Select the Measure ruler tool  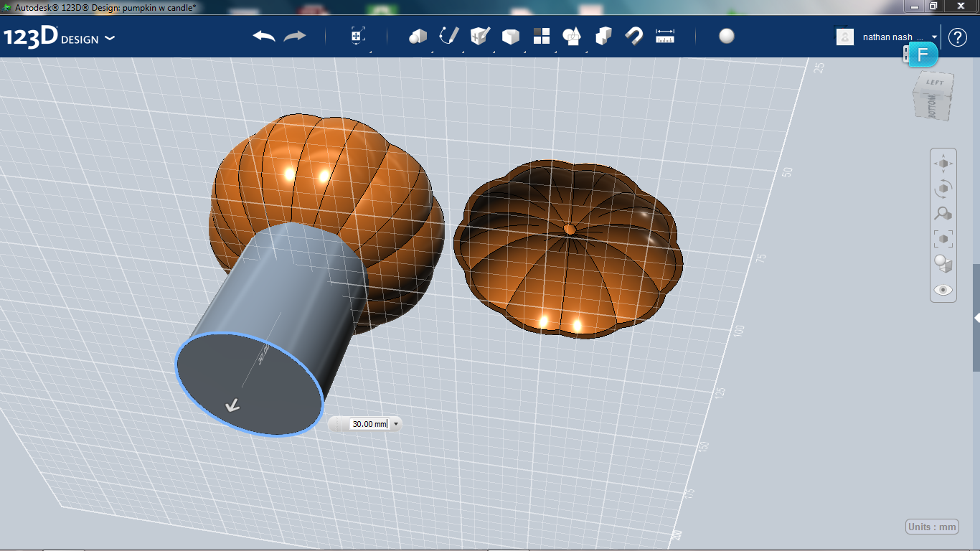tap(665, 36)
